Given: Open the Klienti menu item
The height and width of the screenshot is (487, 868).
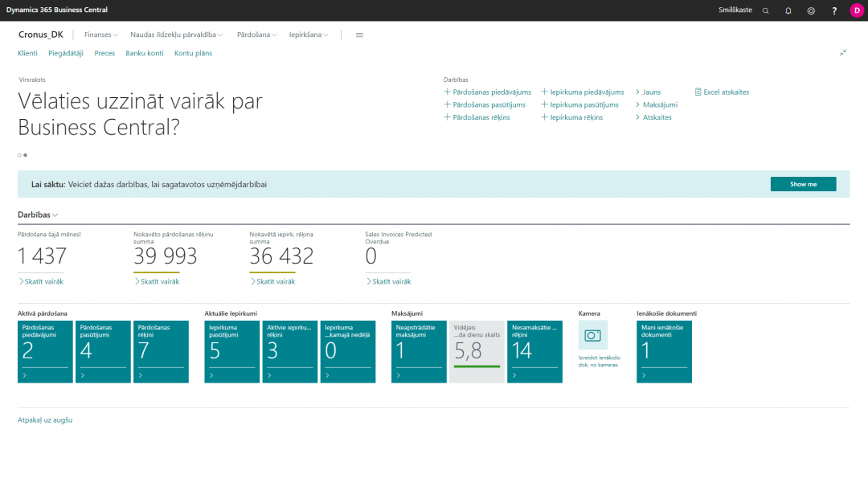Looking at the screenshot, I should [x=27, y=53].
